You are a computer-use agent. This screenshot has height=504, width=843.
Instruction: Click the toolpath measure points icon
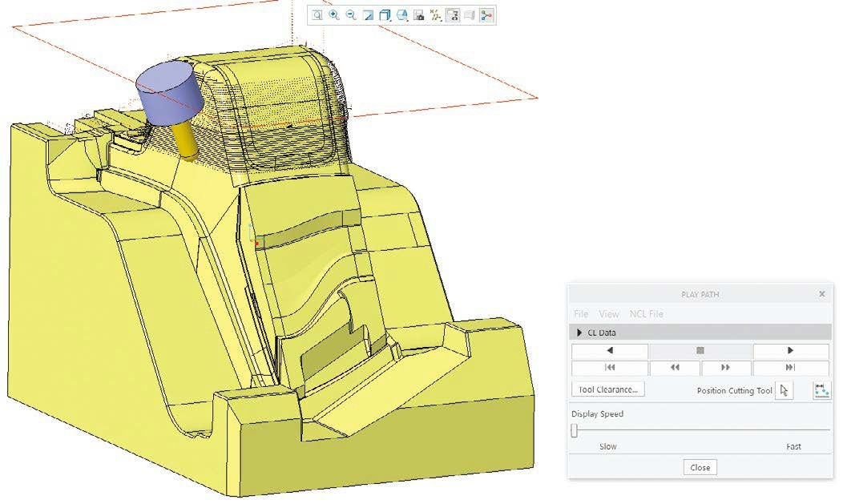(821, 391)
